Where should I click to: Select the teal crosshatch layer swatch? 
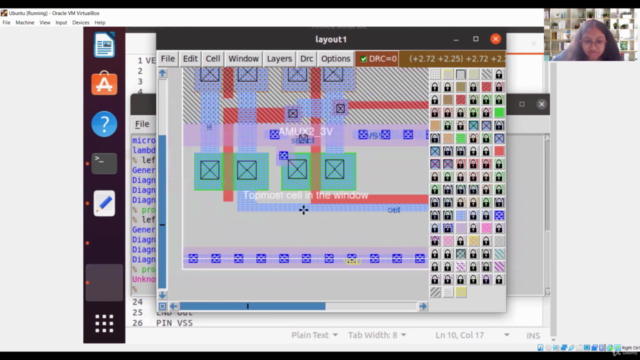click(x=461, y=254)
